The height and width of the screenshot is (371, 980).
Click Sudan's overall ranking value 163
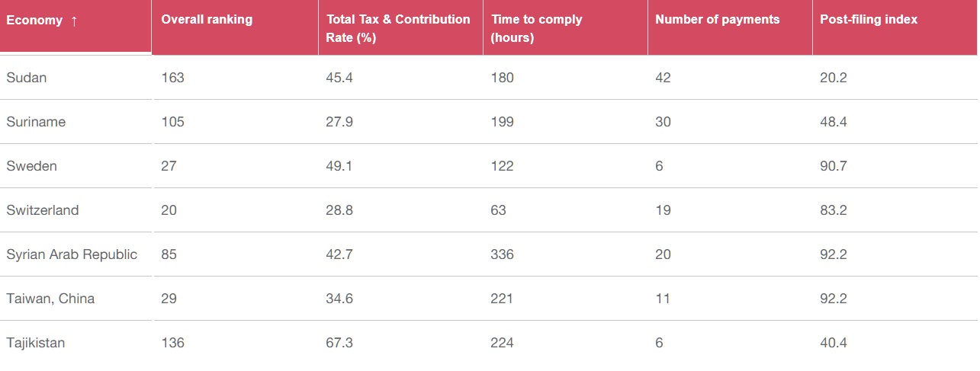pos(173,78)
